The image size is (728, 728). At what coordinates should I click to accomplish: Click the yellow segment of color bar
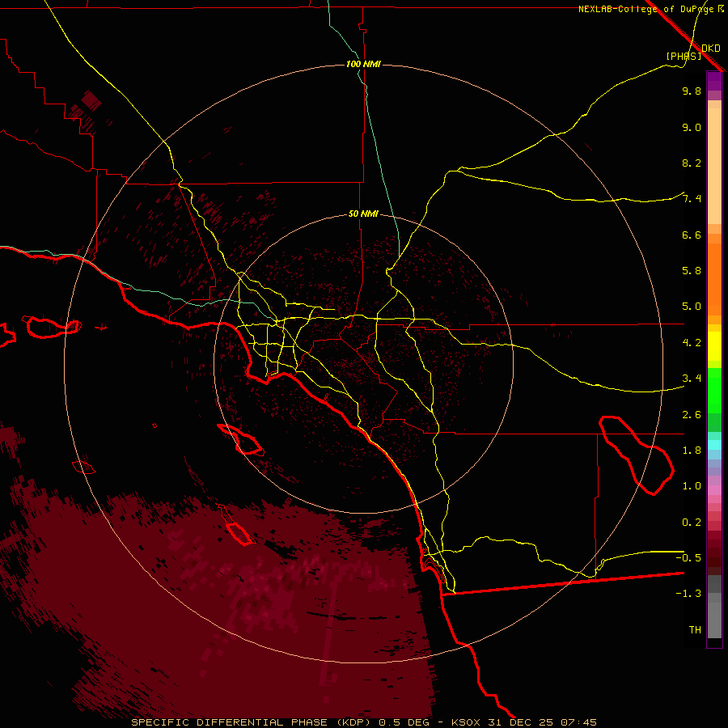tap(714, 346)
